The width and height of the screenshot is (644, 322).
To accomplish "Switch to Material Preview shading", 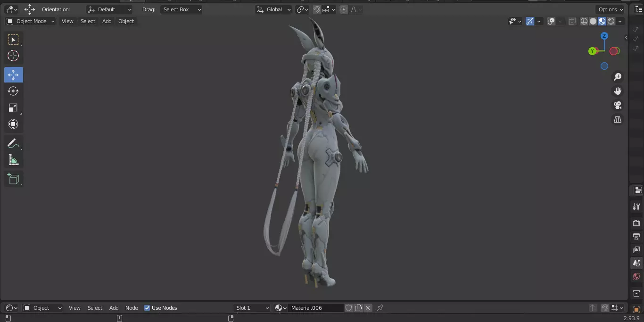I will (x=602, y=21).
